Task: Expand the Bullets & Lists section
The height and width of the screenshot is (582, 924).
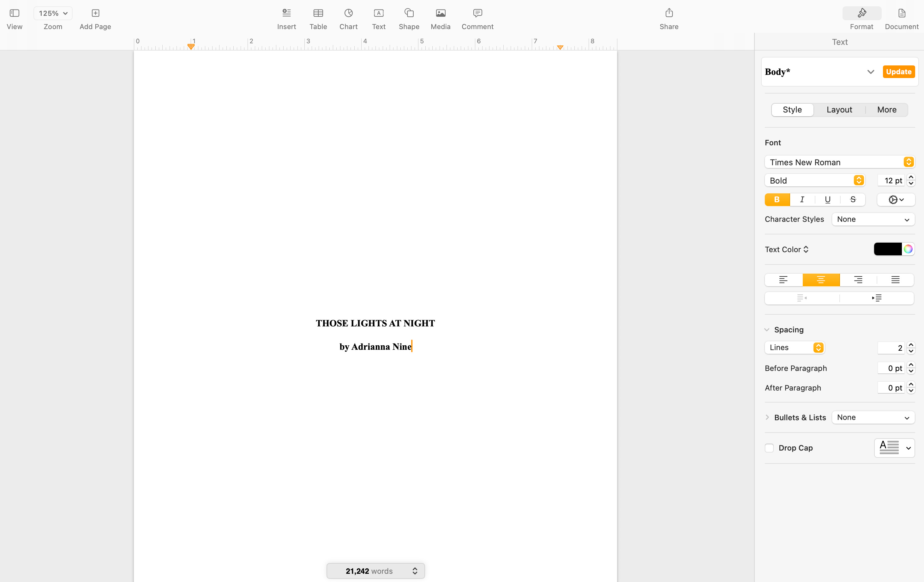Action: [767, 417]
